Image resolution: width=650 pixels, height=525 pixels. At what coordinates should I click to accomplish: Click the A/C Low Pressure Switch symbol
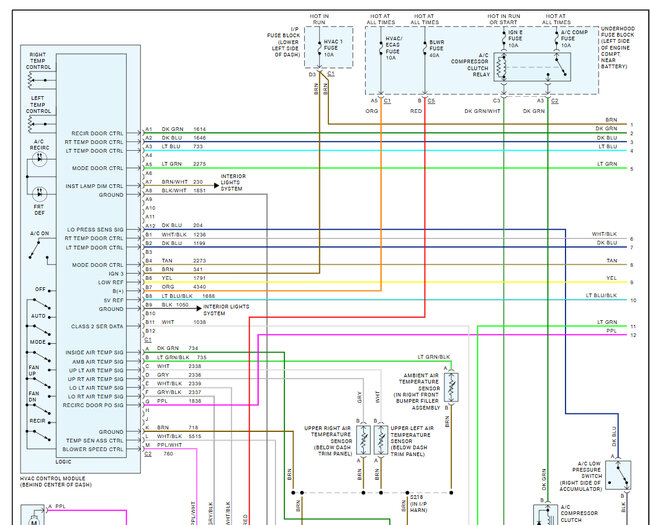click(x=618, y=475)
